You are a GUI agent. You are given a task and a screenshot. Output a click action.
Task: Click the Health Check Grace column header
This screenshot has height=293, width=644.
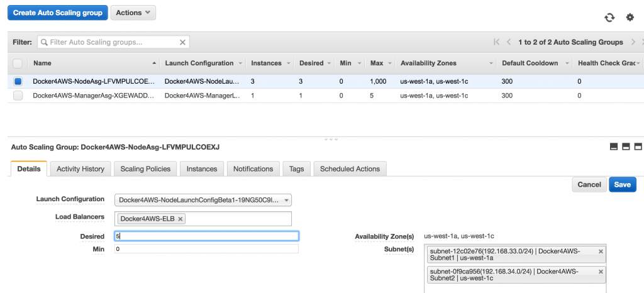click(x=607, y=64)
